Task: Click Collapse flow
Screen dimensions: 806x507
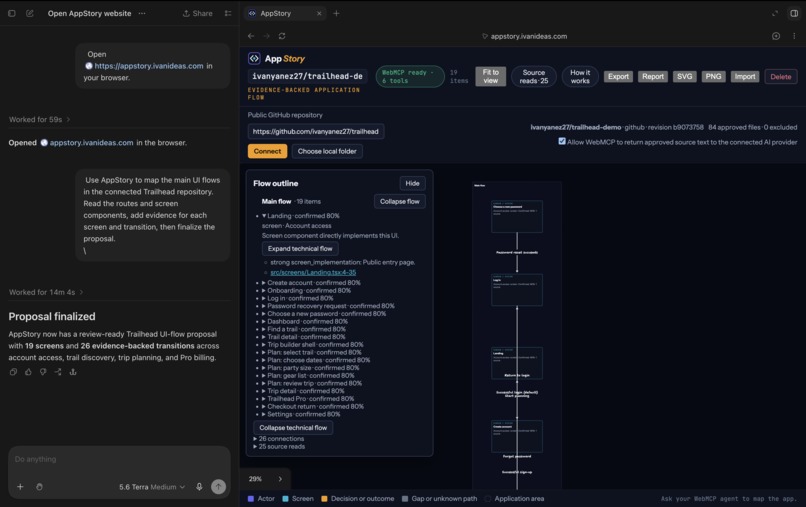Action: click(399, 202)
